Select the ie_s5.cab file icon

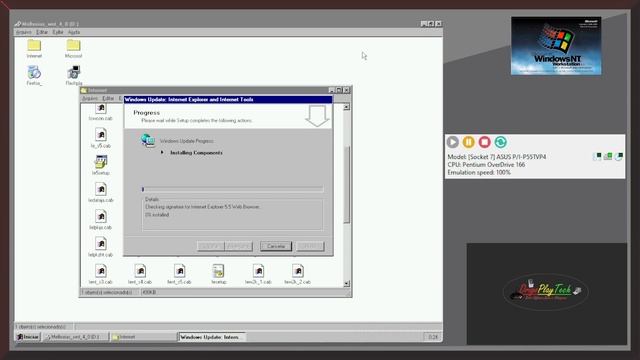point(101,138)
